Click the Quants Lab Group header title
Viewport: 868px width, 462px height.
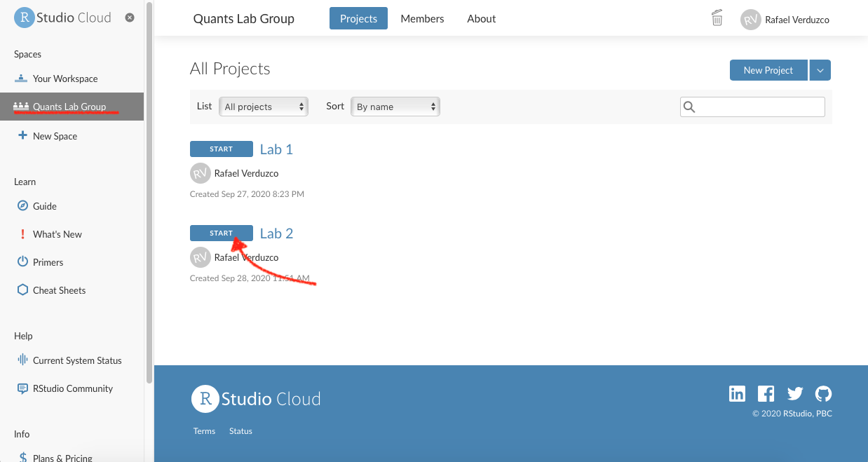[244, 19]
